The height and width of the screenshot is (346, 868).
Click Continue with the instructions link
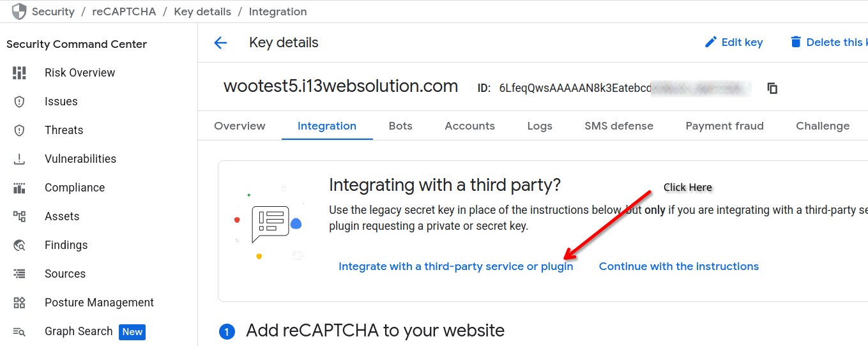pos(678,266)
